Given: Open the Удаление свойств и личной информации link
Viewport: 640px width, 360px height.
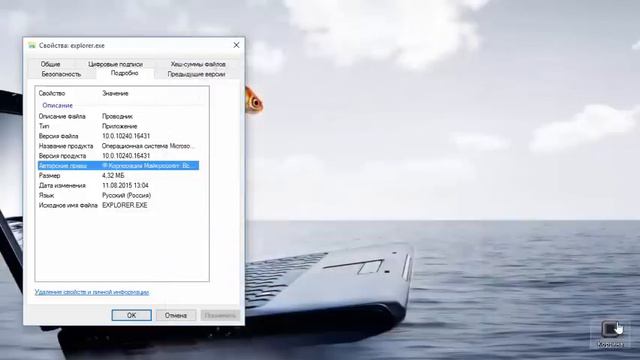Looking at the screenshot, I should point(92,292).
